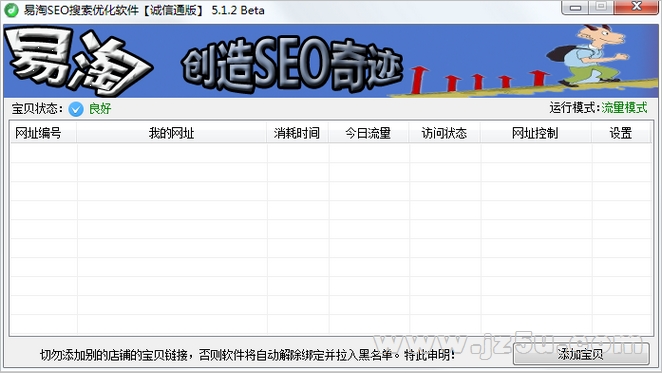Image resolution: width=662 pixels, height=373 pixels.
Task: Minimize the 易淘SEO window
Action: point(575,7)
